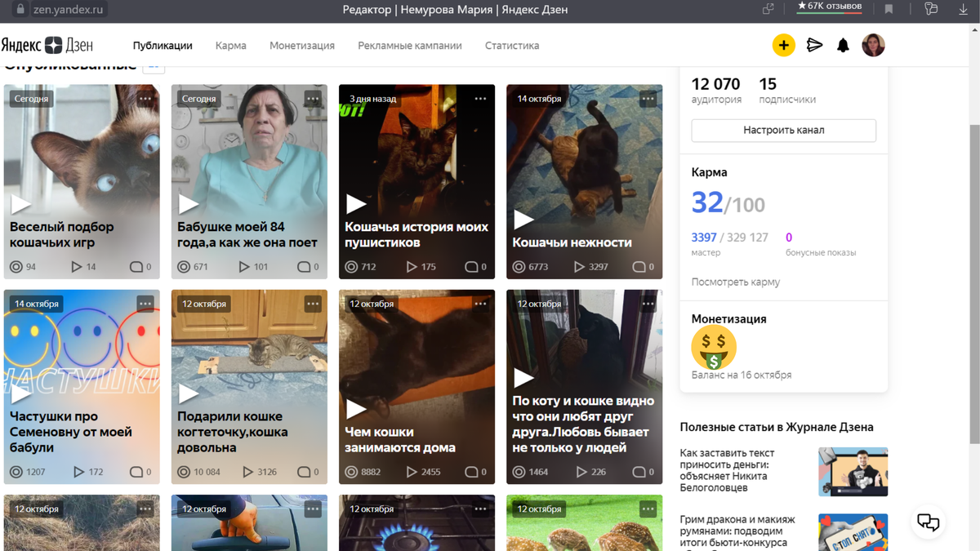Click the views eye icon showing 8882
This screenshot has height=551, width=980.
coord(351,472)
